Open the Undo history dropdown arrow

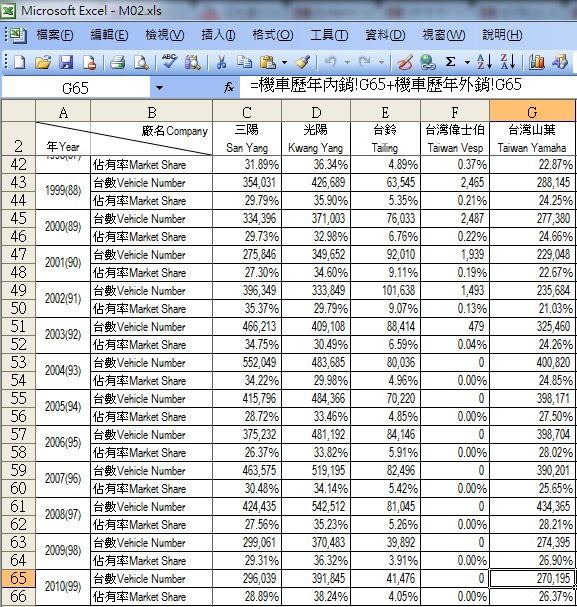tap(347, 62)
